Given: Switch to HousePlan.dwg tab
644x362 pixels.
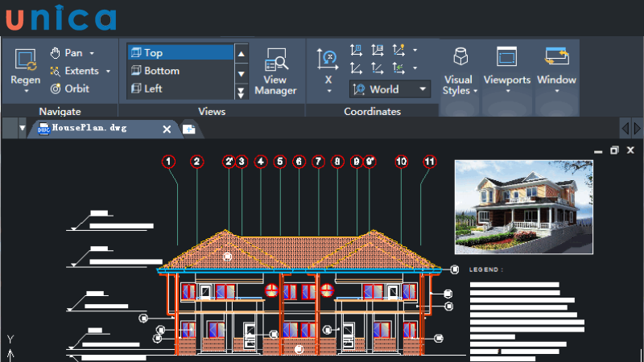Looking at the screenshot, I should pos(89,129).
